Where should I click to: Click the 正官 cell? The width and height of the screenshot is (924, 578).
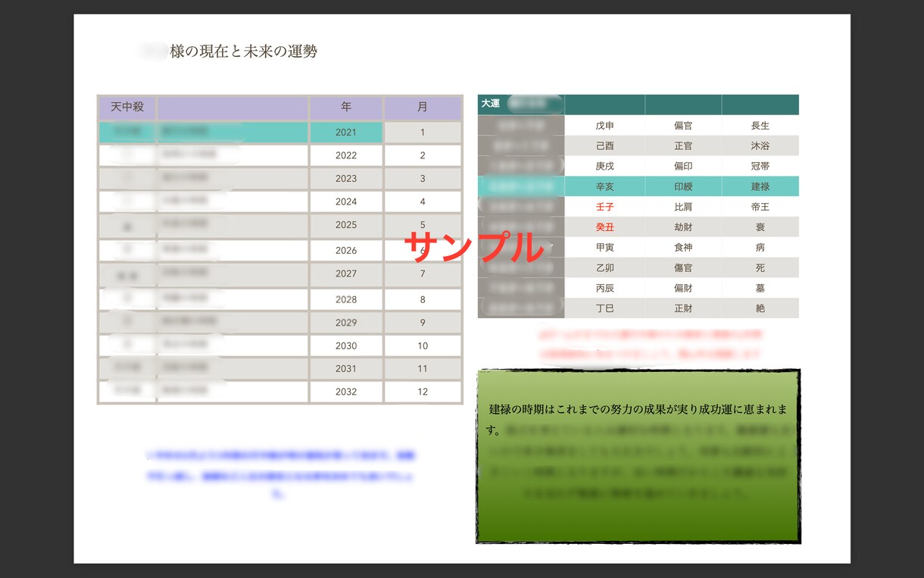(683, 145)
